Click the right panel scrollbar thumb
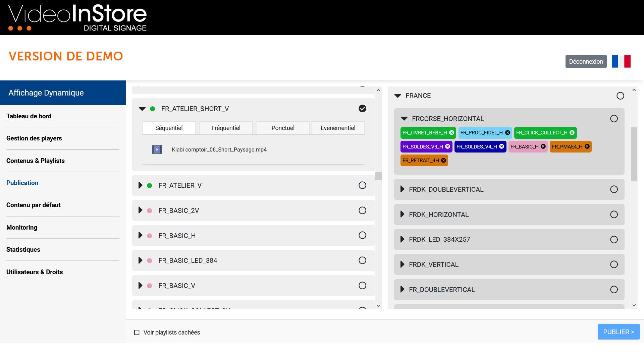The height and width of the screenshot is (362, 644). (634, 154)
